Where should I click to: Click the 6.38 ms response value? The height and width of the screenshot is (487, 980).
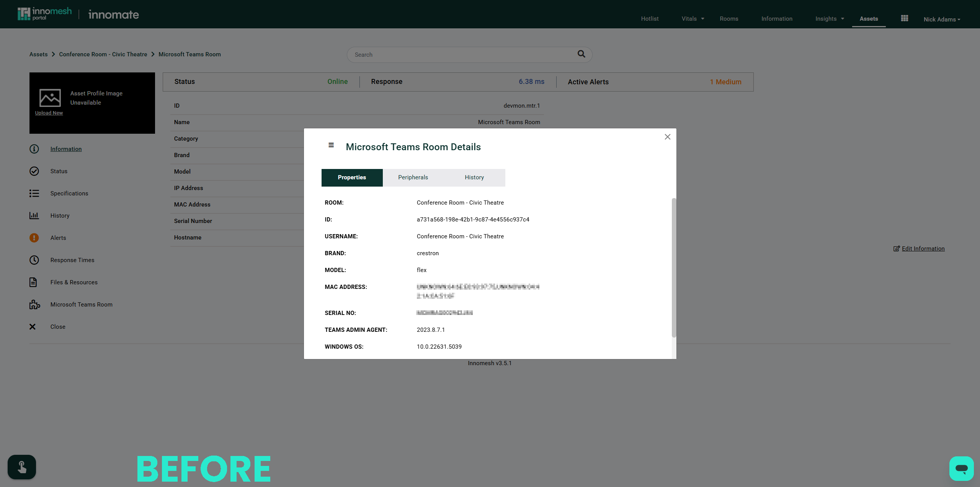(x=532, y=82)
